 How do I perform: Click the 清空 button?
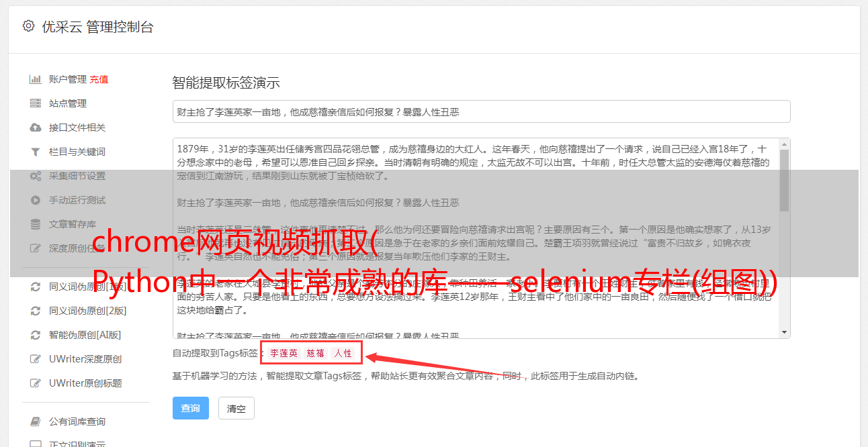tap(236, 408)
